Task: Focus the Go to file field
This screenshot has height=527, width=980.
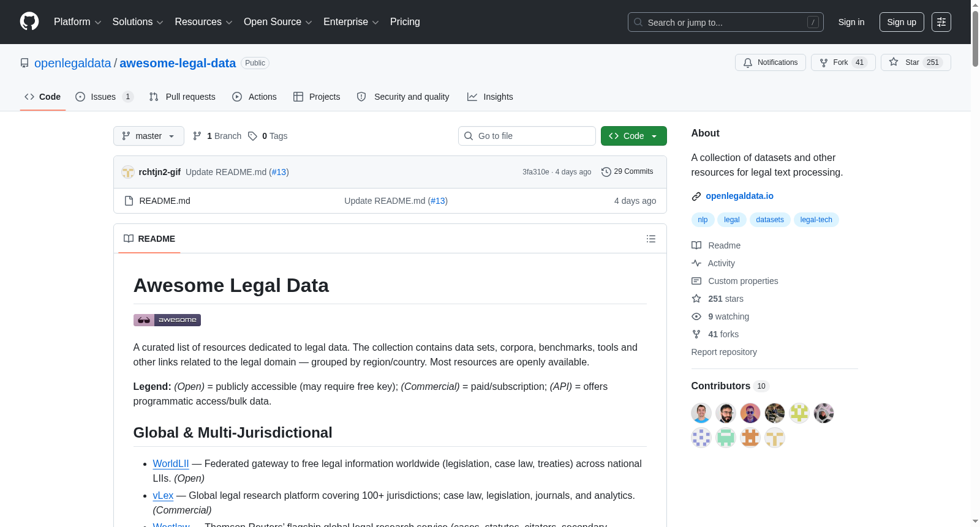Action: coord(527,136)
